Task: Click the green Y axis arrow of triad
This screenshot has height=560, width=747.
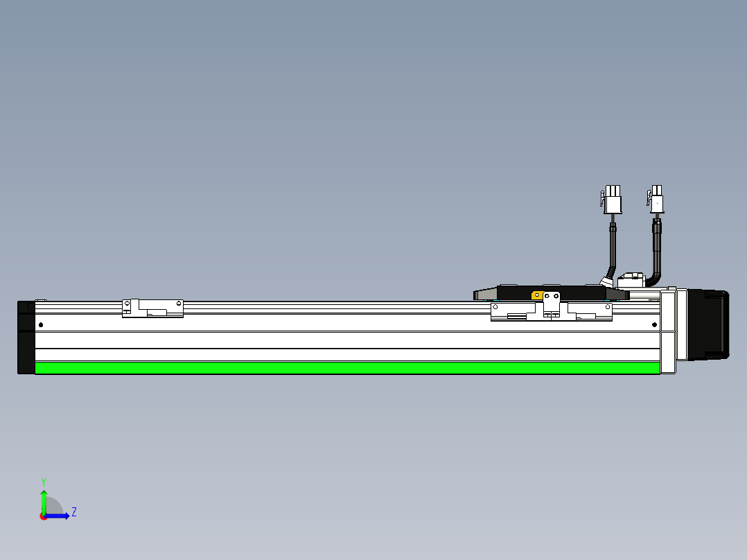Action: click(44, 501)
